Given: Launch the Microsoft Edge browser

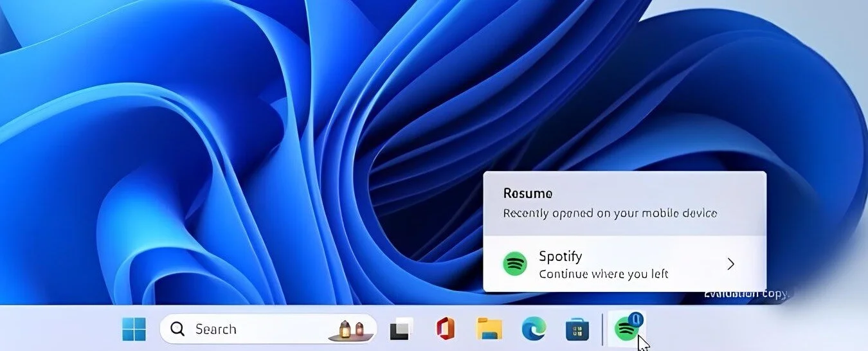Looking at the screenshot, I should point(534,329).
